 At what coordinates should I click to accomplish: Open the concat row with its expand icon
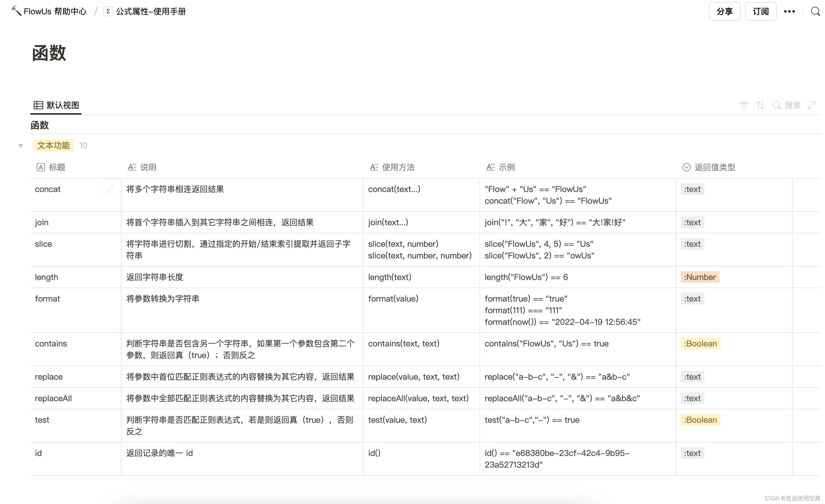coord(110,189)
